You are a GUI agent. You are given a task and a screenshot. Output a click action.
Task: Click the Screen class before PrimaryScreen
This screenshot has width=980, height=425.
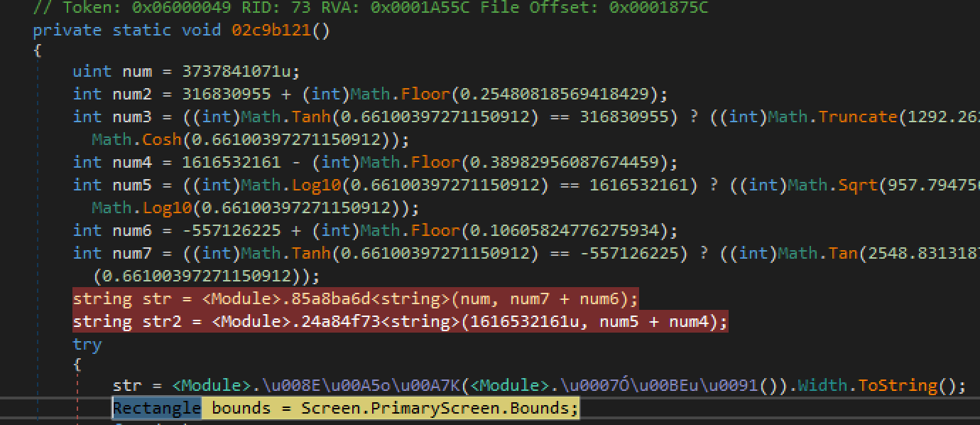tap(330, 408)
